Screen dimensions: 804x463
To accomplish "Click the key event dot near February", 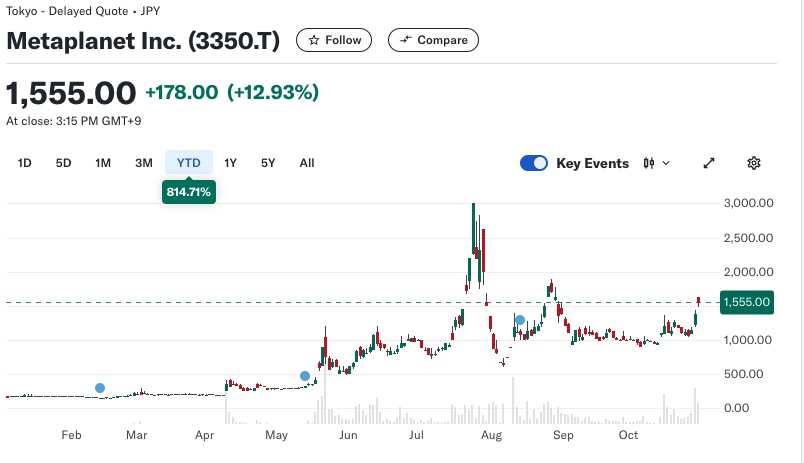I will point(99,388).
